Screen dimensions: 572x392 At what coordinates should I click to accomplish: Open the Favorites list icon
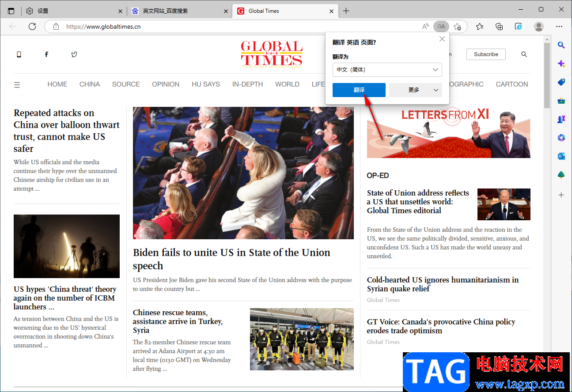click(480, 26)
